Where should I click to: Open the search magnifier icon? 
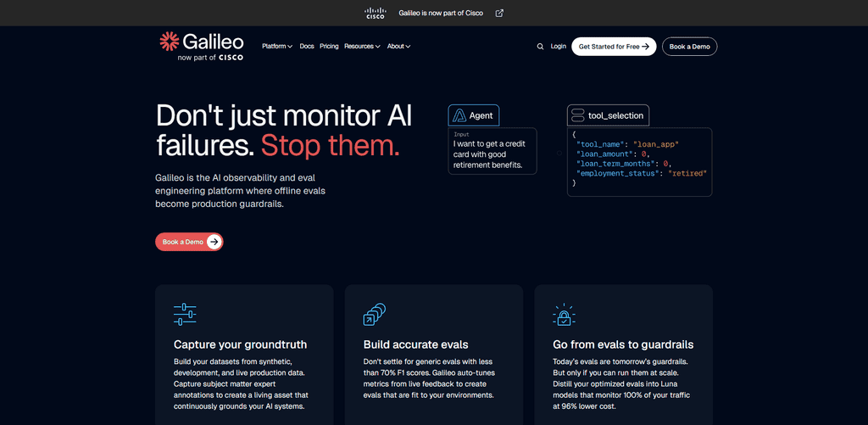tap(540, 47)
